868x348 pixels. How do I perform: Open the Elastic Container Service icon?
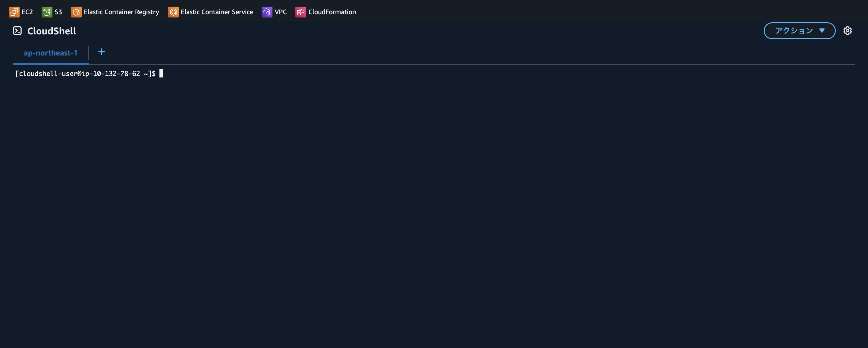[x=174, y=12]
